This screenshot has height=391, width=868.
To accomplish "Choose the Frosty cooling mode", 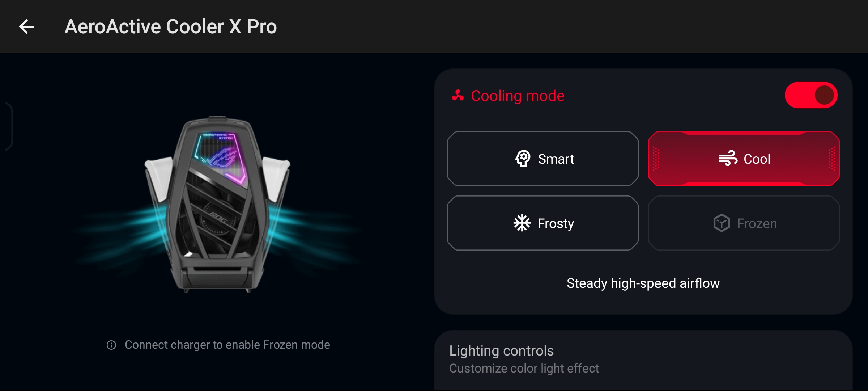I will (x=542, y=223).
